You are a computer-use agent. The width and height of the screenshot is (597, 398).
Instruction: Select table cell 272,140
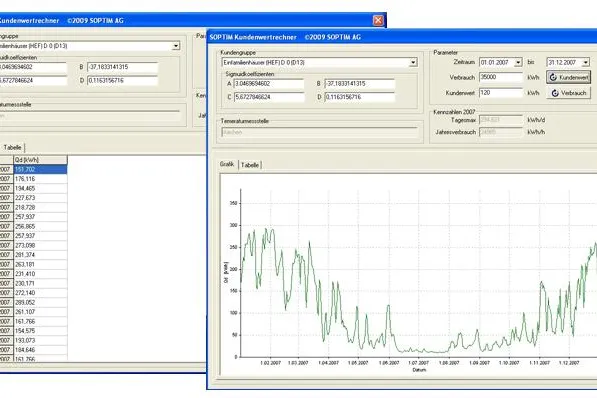point(40,293)
